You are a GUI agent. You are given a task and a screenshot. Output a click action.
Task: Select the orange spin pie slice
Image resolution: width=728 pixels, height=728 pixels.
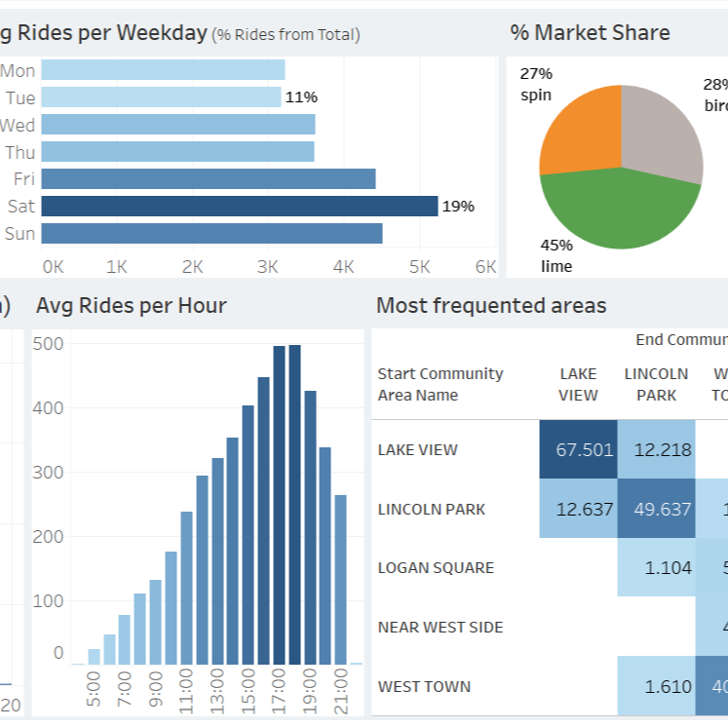coord(582,131)
